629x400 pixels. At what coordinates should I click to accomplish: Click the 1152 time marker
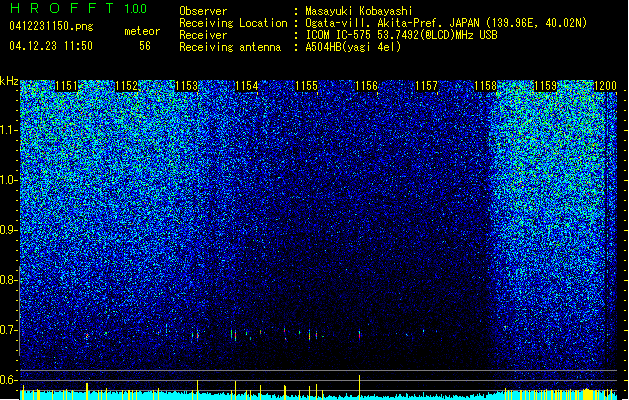tap(126, 86)
